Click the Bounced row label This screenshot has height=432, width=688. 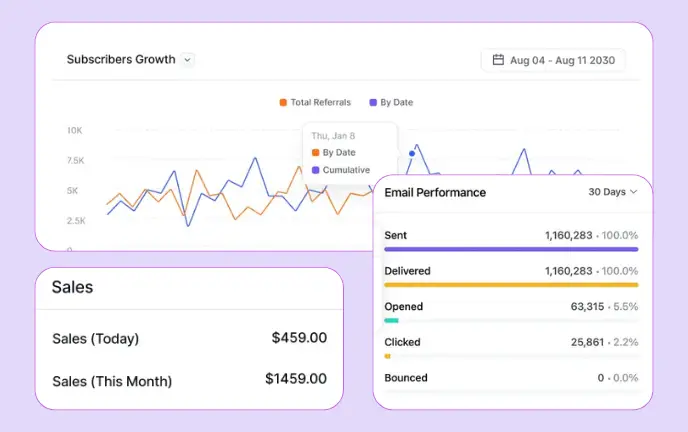pyautogui.click(x=406, y=378)
